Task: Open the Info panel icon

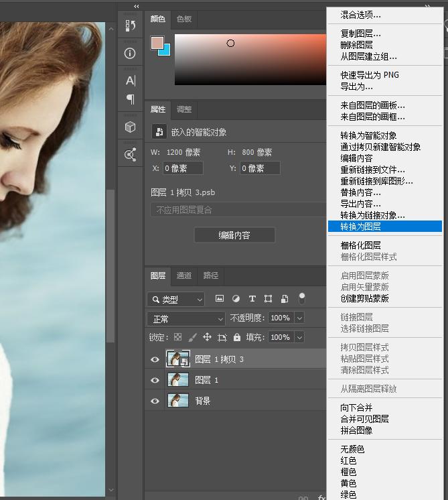Action: [130, 53]
